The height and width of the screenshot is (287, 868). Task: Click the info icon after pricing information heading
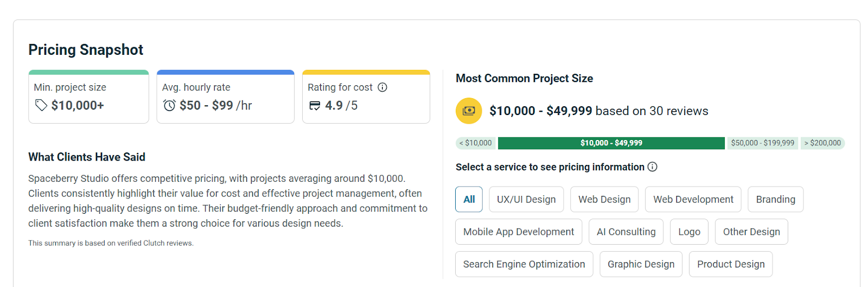point(653,167)
